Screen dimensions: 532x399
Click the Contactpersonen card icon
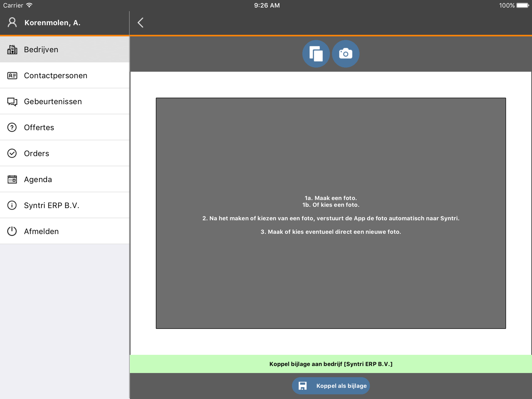[x=12, y=76]
